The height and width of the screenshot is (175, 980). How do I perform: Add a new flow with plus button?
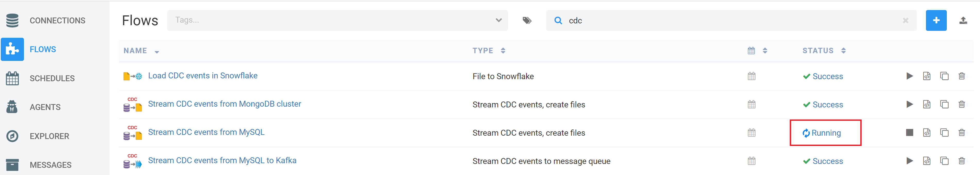click(x=936, y=21)
